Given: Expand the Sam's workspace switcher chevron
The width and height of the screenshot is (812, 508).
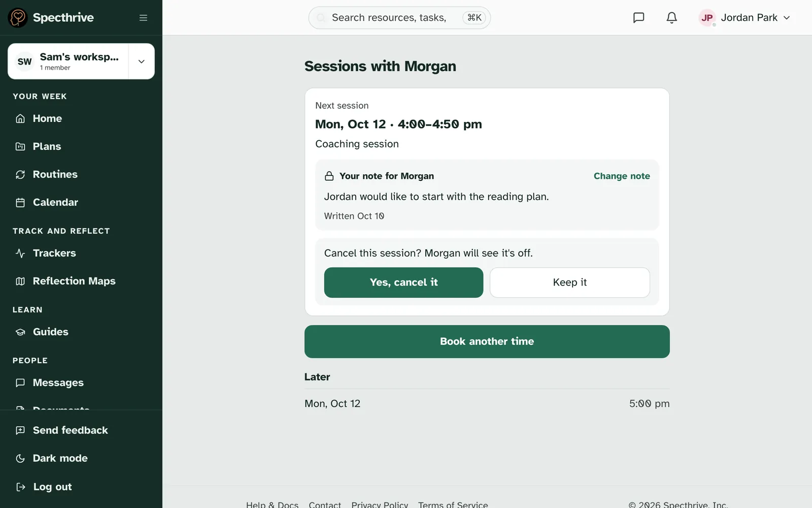Looking at the screenshot, I should click(142, 61).
